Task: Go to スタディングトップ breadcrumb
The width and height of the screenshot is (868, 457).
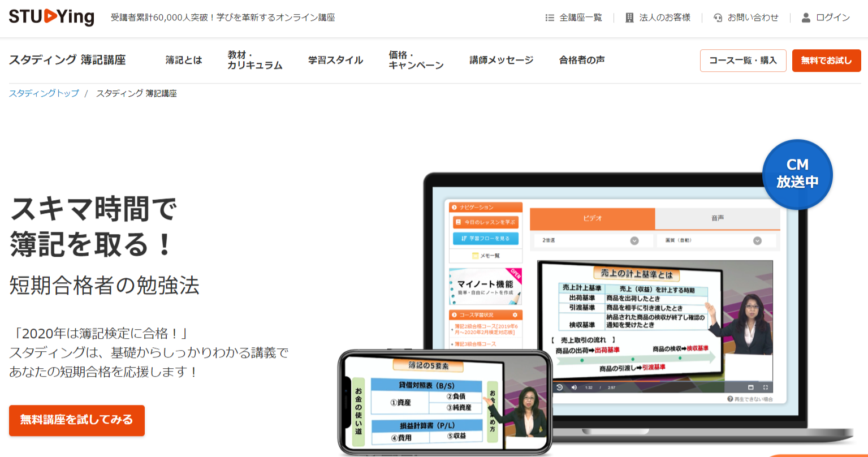Action: point(44,93)
